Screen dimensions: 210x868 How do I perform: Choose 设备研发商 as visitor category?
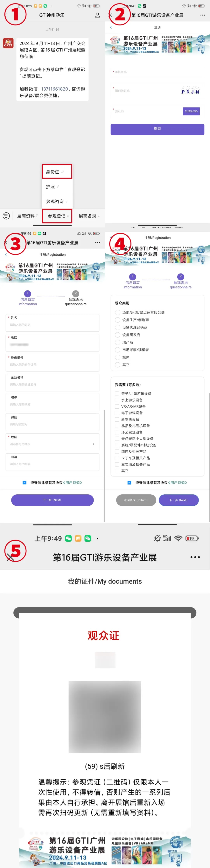click(x=118, y=335)
